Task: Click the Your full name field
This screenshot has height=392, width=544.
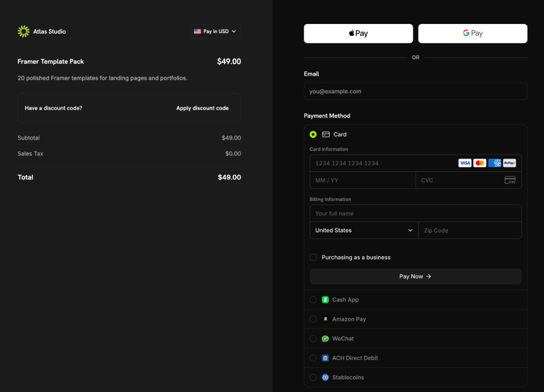Action: [x=415, y=213]
